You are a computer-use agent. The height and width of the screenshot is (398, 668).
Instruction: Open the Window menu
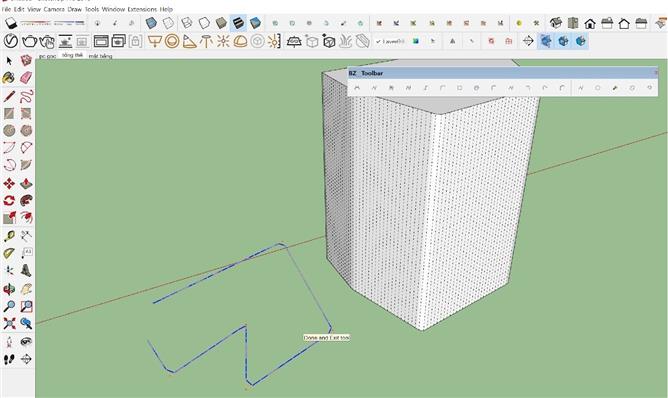(x=113, y=9)
